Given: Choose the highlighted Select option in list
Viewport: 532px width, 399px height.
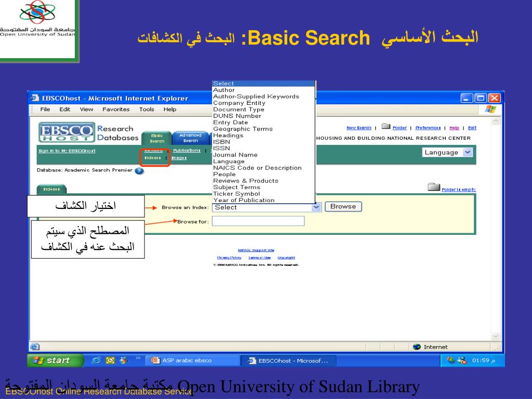Looking at the screenshot, I should click(x=263, y=84).
